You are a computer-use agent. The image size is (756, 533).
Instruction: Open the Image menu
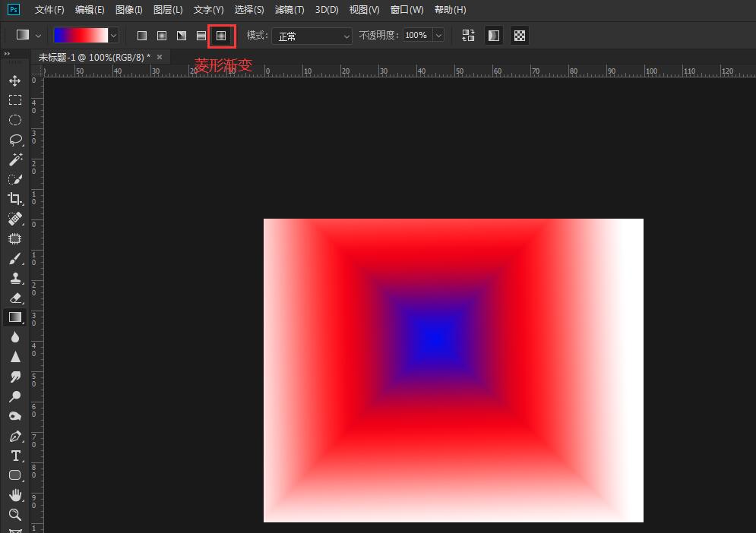point(128,10)
